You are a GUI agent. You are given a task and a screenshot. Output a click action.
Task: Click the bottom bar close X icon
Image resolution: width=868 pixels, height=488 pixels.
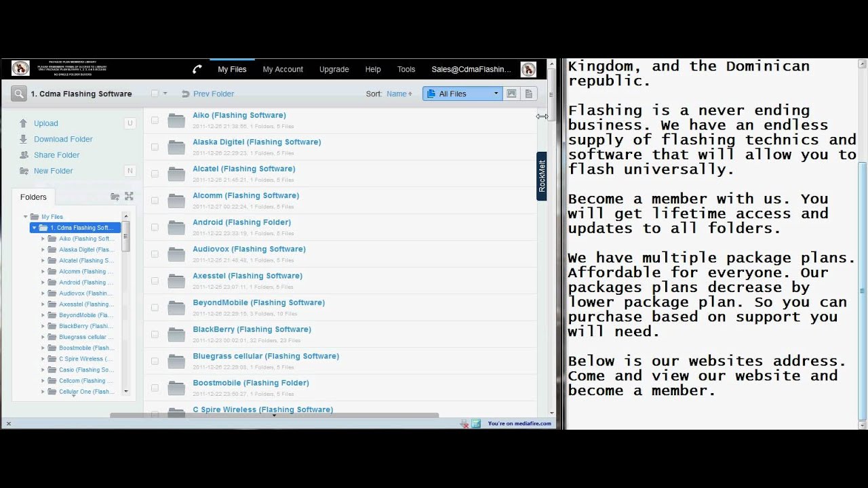click(8, 424)
